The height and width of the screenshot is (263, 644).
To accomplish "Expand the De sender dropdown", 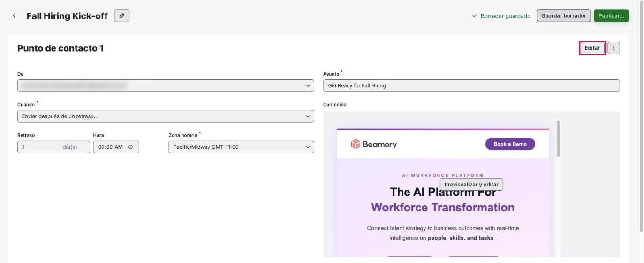I will click(x=166, y=85).
